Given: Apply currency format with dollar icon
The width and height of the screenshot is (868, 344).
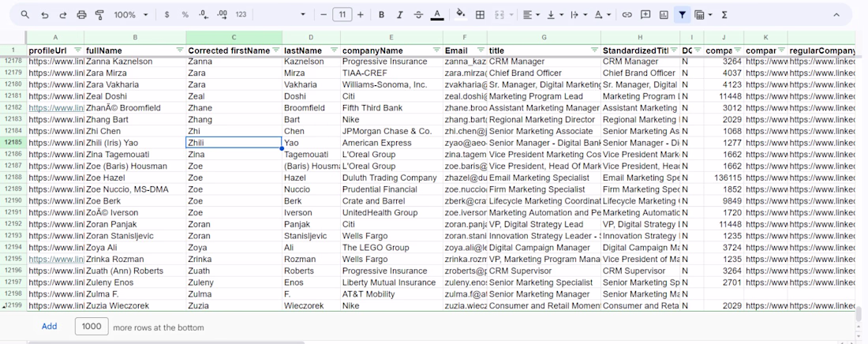Looking at the screenshot, I should 166,15.
